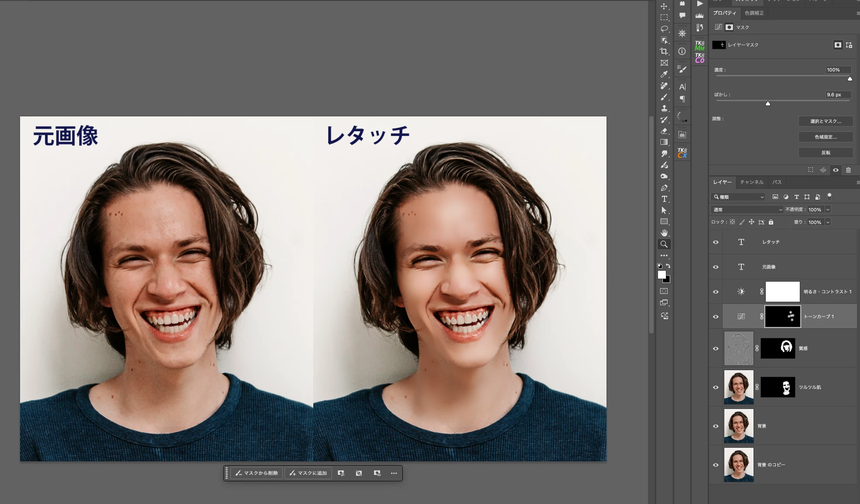The width and height of the screenshot is (860, 504).
Task: Select the Hand tool
Action: tap(664, 233)
